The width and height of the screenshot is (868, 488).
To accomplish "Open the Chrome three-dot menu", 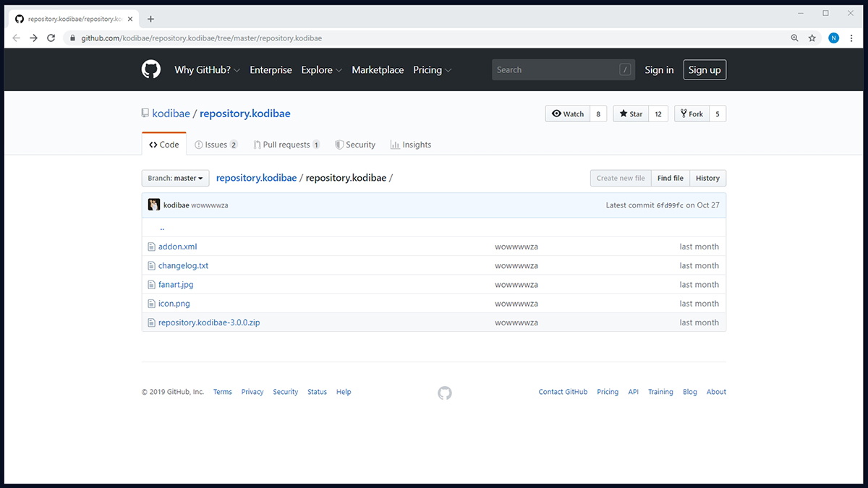I will [851, 38].
